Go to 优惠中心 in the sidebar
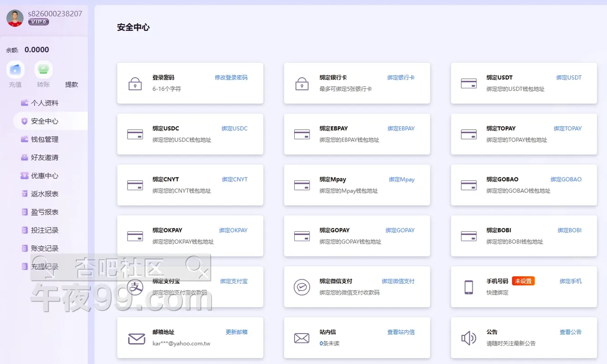607x364 pixels. [44, 176]
